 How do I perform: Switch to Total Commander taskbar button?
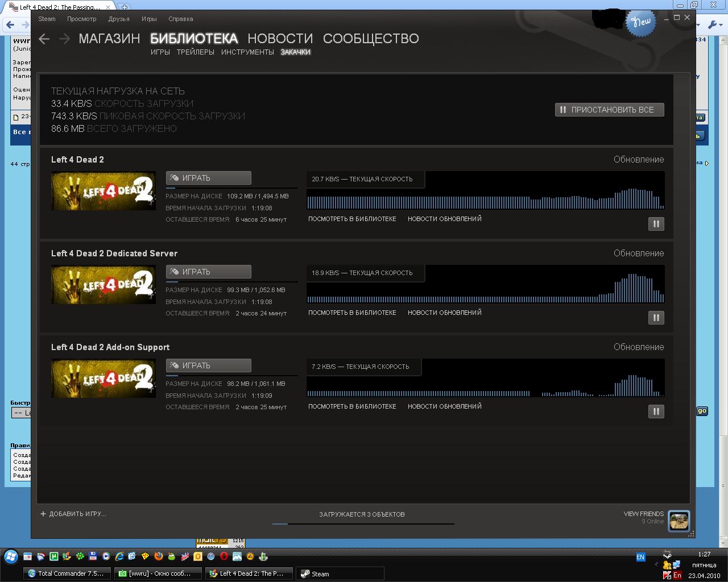[x=68, y=573]
